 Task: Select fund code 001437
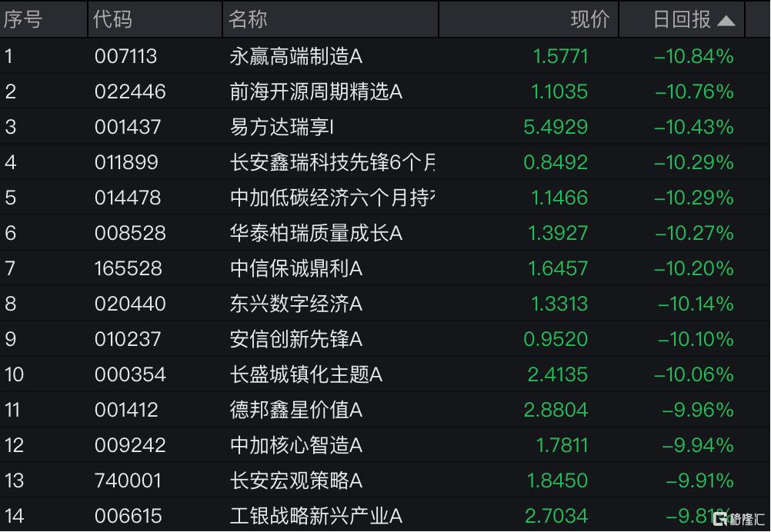[128, 127]
